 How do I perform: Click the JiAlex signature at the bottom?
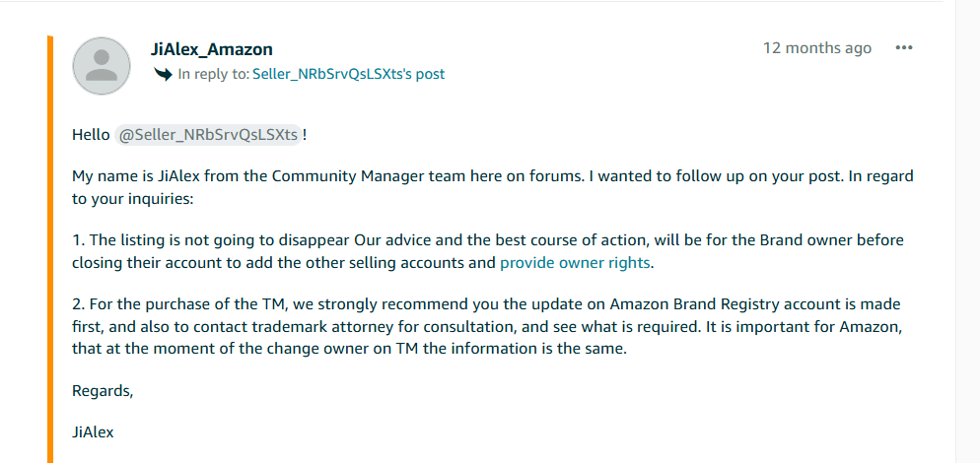click(x=93, y=431)
